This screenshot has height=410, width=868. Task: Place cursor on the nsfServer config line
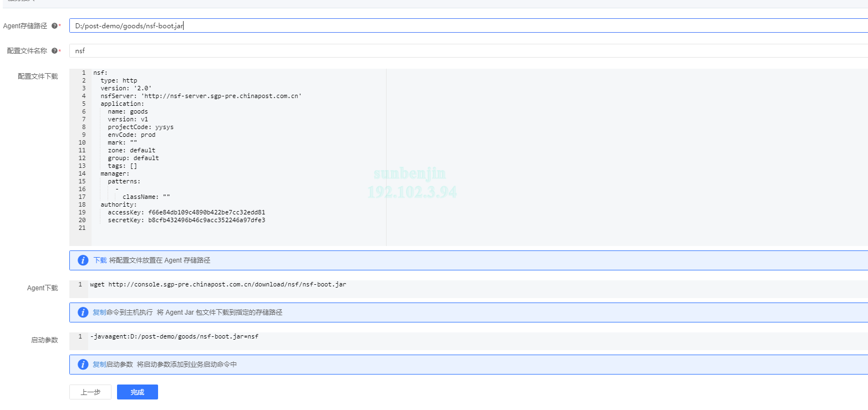pos(201,96)
